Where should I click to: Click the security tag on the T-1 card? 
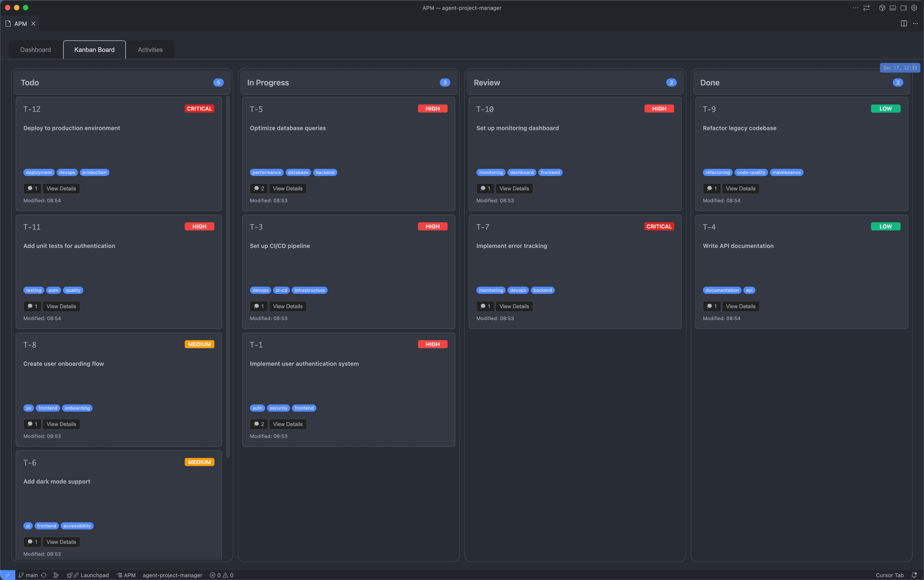tap(278, 408)
